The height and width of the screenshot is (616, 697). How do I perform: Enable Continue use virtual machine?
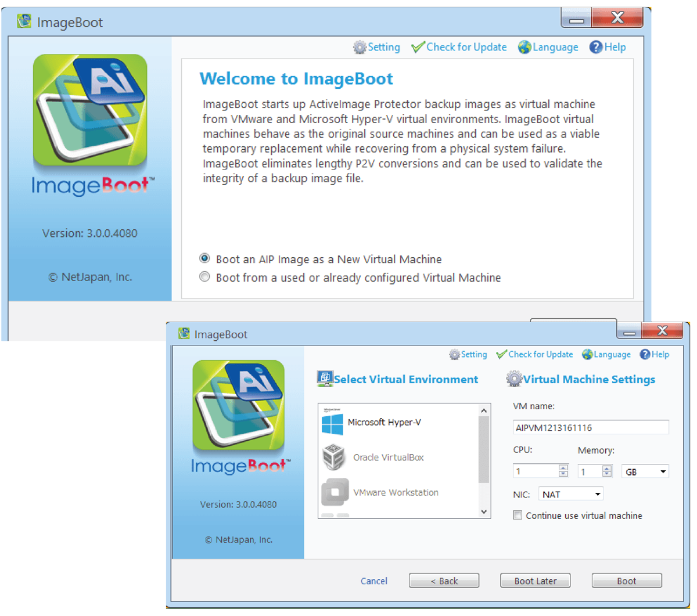point(517,515)
